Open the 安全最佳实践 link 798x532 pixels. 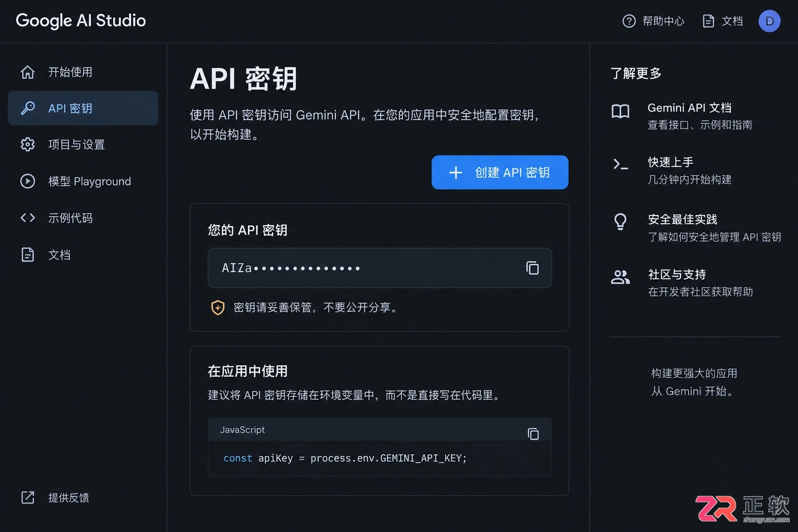(683, 219)
